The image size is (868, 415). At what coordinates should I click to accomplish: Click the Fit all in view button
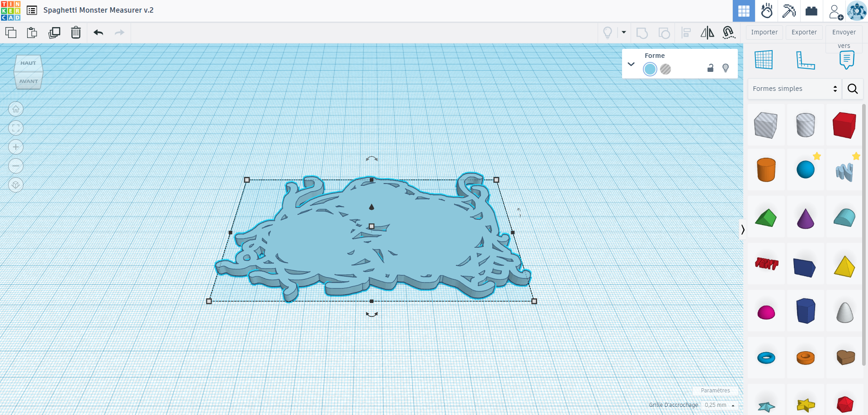click(16, 128)
